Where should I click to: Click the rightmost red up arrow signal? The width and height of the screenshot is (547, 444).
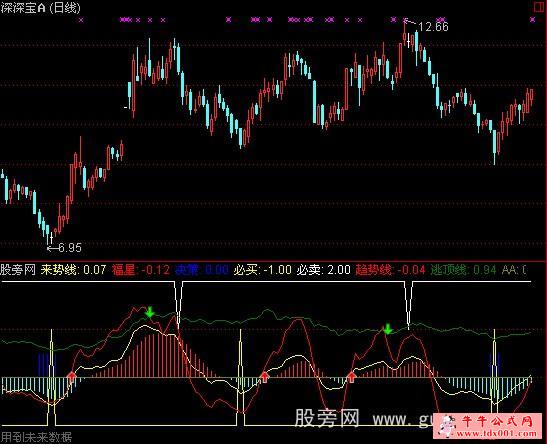pyautogui.click(x=351, y=377)
